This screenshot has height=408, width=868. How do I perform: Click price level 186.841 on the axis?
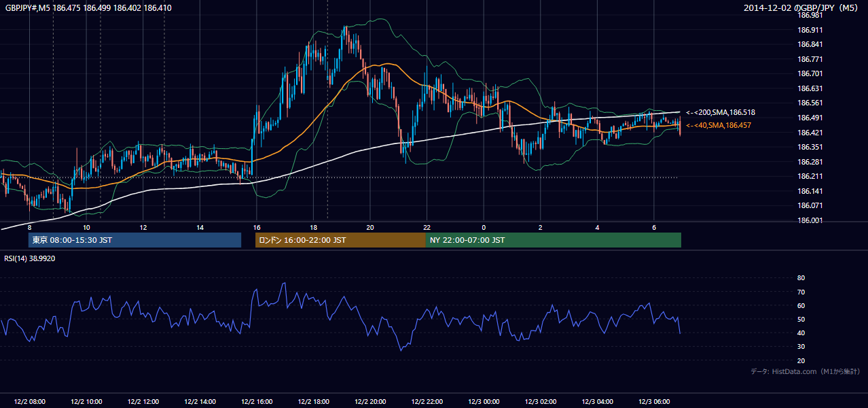[810, 44]
